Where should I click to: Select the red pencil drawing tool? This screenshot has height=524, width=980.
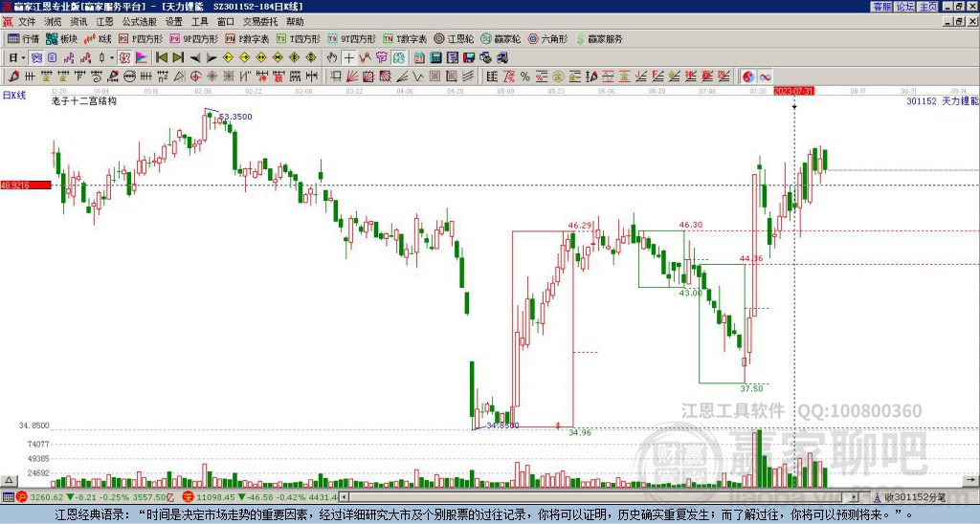pyautogui.click(x=13, y=76)
